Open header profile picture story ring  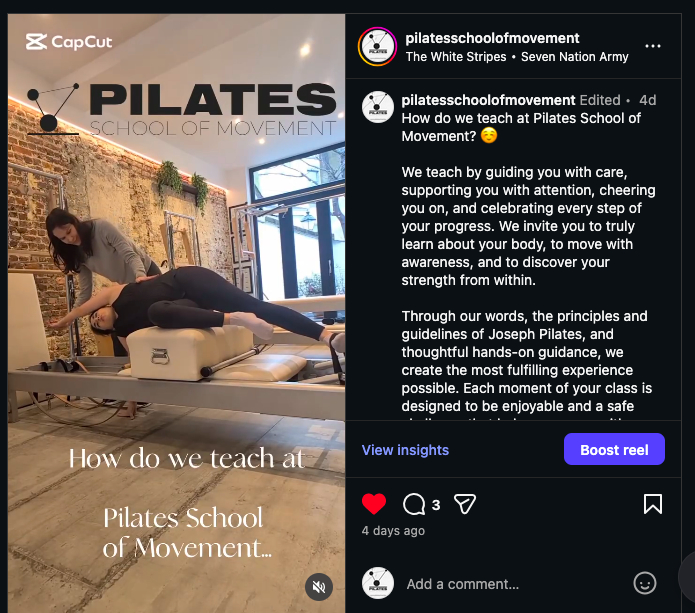(377, 47)
